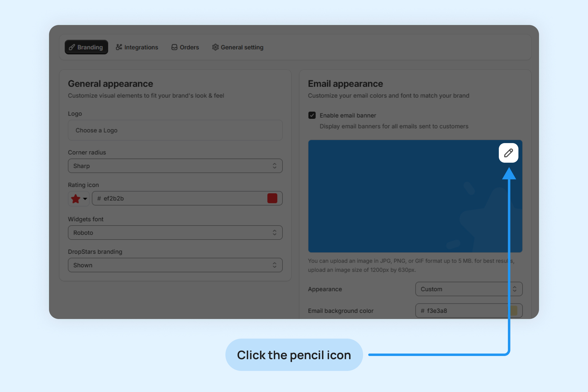Viewport: 588px width, 392px height.
Task: Open the DropStars branding Shown dropdown
Action: click(x=175, y=265)
